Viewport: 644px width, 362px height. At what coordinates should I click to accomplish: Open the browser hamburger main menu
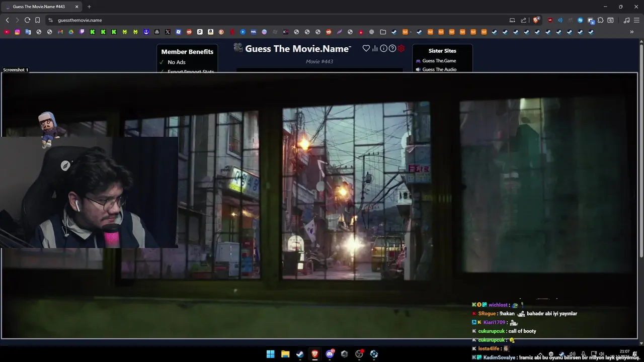(x=636, y=20)
